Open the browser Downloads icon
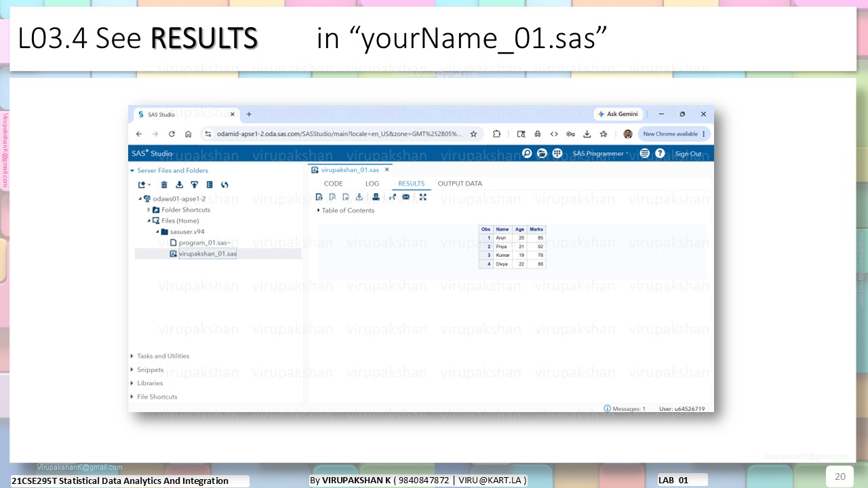 587,134
